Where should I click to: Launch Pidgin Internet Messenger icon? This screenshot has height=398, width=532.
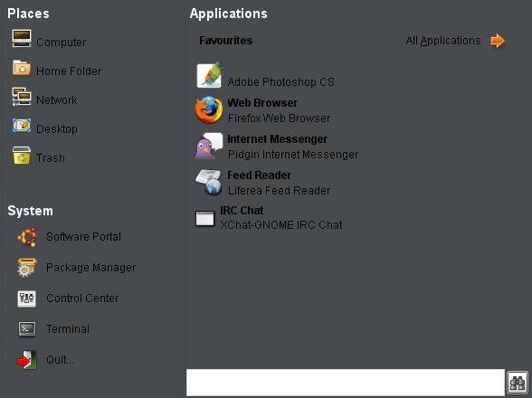[209, 146]
